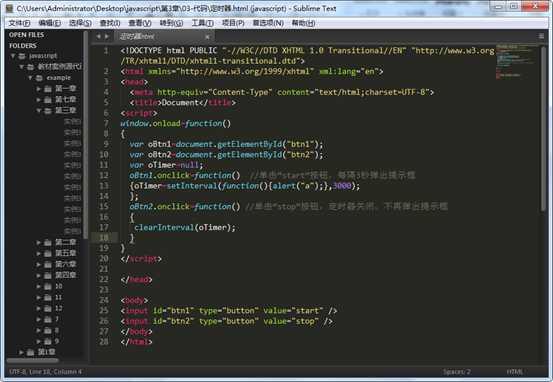This screenshot has width=553, height=382.
Task: Select the 第一章 folder name
Action: (66, 89)
